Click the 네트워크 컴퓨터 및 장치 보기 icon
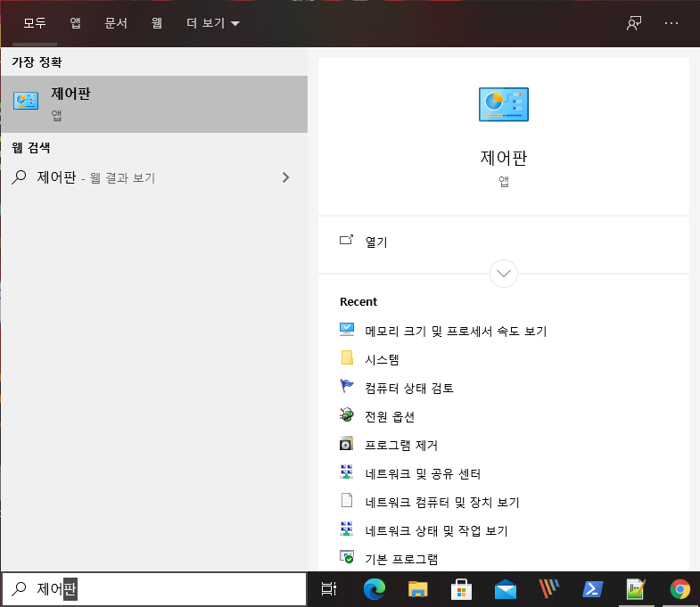This screenshot has height=607, width=700. coord(347,500)
